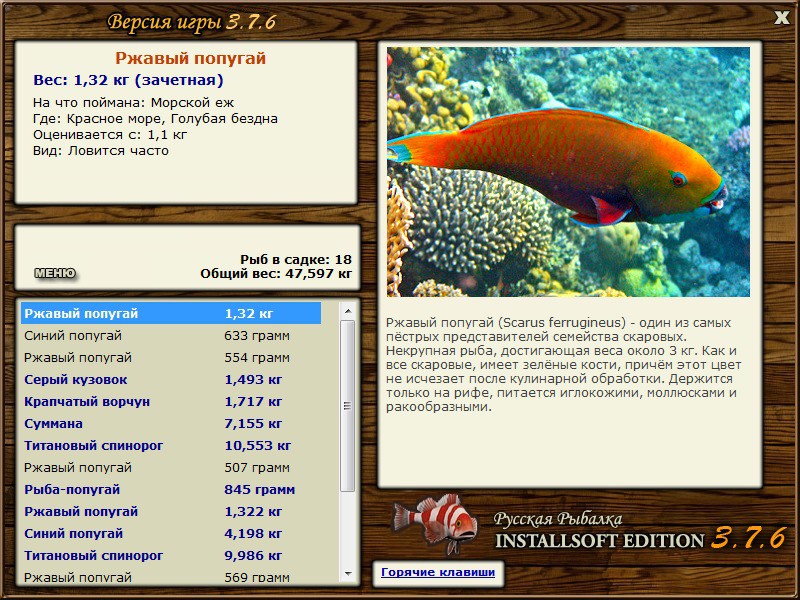Click the scroll up arrow in the fish list
The height and width of the screenshot is (600, 800).
click(348, 311)
